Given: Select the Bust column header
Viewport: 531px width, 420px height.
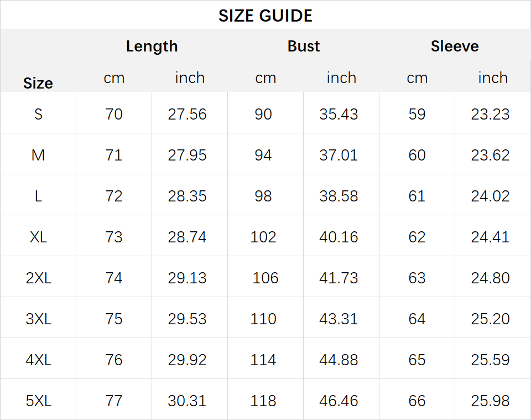Looking at the screenshot, I should click(x=304, y=46).
